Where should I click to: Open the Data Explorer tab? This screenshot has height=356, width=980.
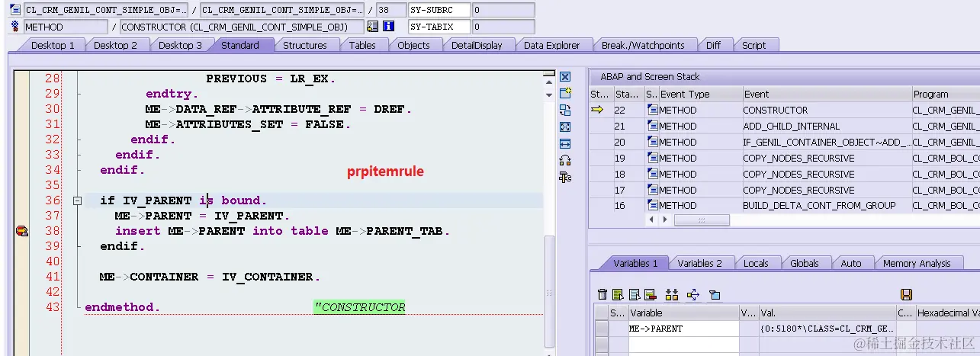(551, 45)
